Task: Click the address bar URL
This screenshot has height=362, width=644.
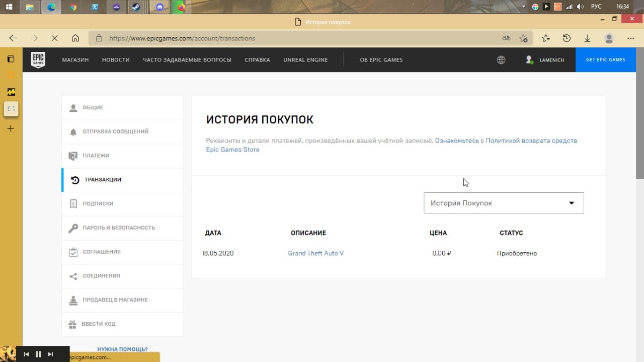Action: pyautogui.click(x=182, y=38)
